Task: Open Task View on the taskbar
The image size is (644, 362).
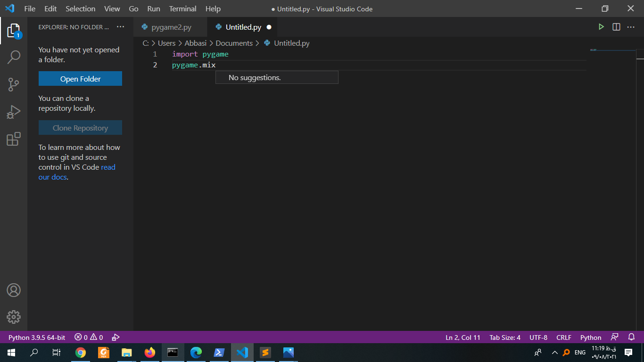Action: [57, 353]
